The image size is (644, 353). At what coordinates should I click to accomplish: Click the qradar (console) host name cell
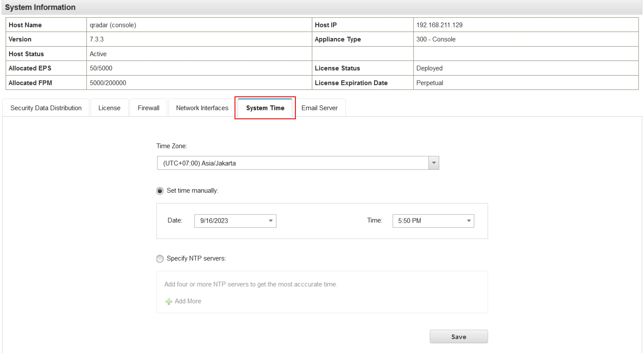coord(113,25)
